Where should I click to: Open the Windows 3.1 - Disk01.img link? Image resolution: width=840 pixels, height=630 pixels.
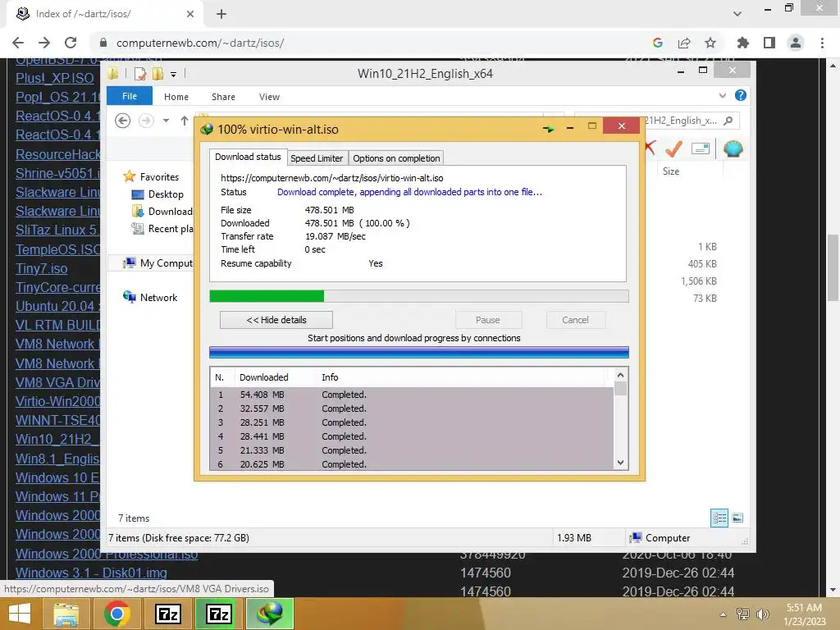coord(91,573)
